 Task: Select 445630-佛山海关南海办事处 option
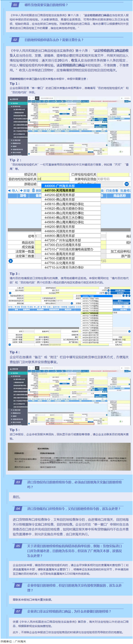(x=71, y=213)
